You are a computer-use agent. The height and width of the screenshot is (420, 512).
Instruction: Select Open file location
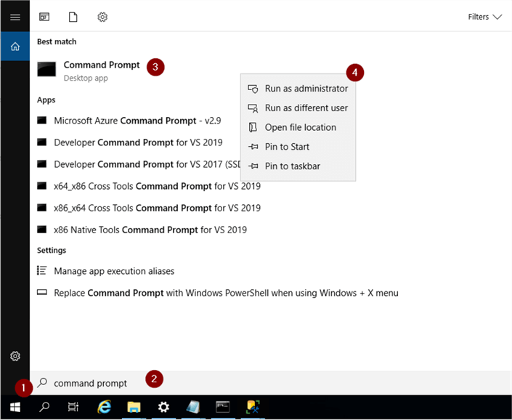tap(298, 127)
